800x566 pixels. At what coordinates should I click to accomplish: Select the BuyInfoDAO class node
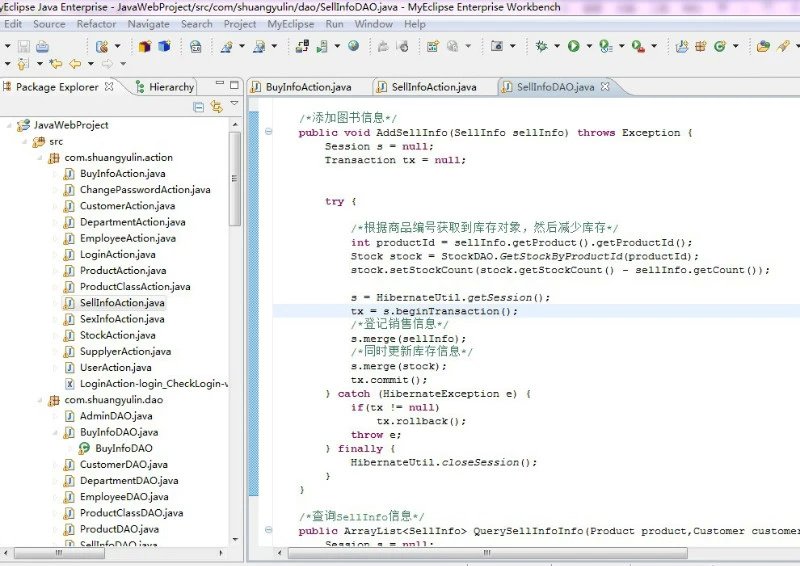pyautogui.click(x=123, y=448)
